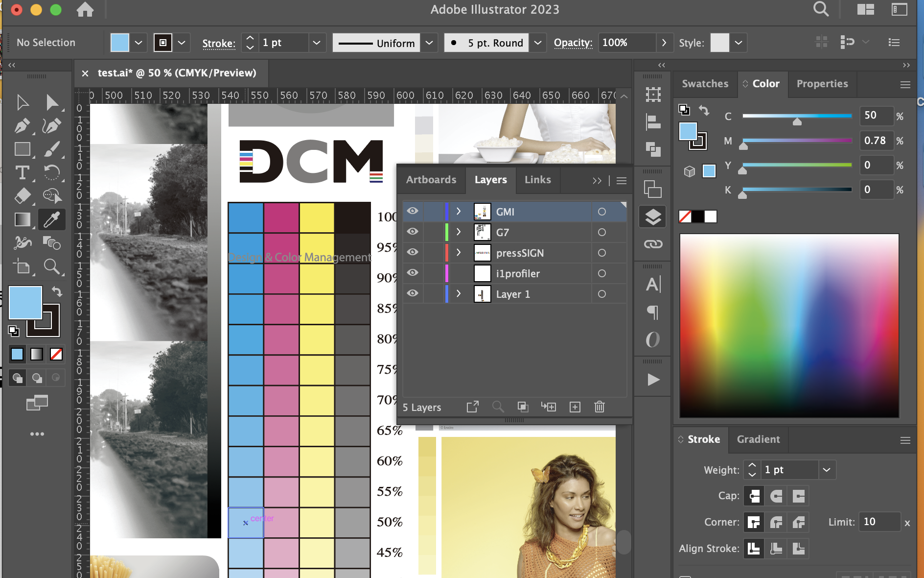Open fill color dropdown in control bar
Viewport: 924px width, 578px height.
point(139,43)
